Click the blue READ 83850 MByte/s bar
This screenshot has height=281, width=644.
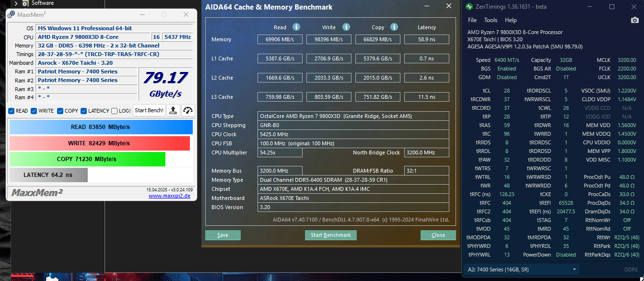pos(101,127)
